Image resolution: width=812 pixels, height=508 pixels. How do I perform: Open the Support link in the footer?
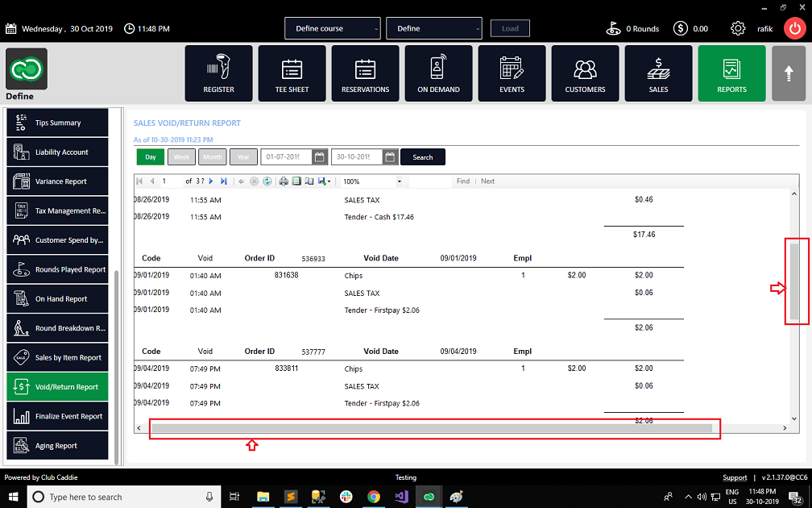click(x=735, y=477)
